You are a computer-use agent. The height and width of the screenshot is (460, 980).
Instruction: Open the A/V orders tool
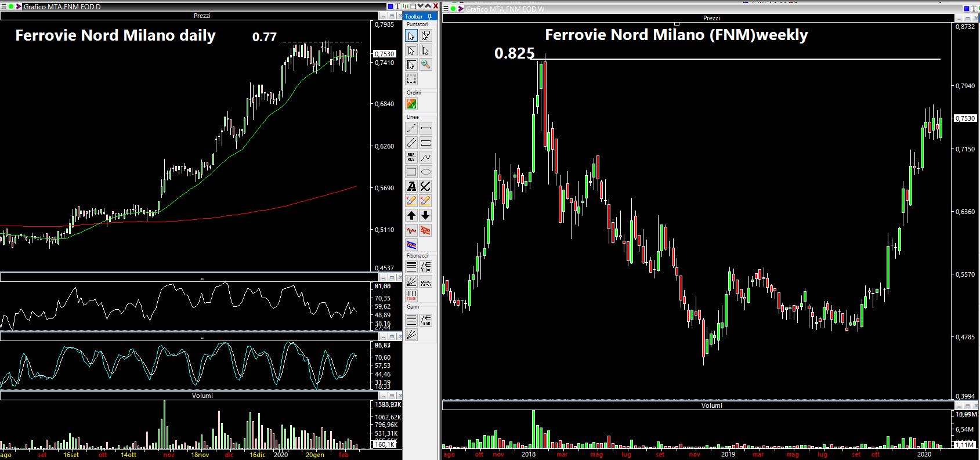click(411, 104)
